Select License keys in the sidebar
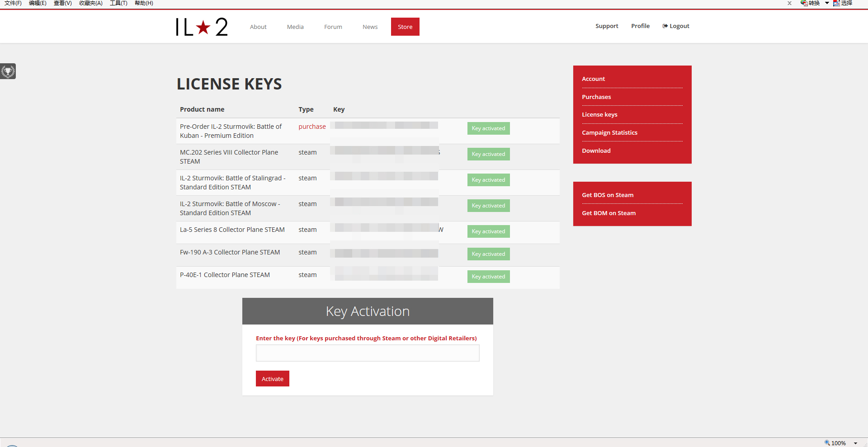The width and height of the screenshot is (868, 447). coord(599,114)
